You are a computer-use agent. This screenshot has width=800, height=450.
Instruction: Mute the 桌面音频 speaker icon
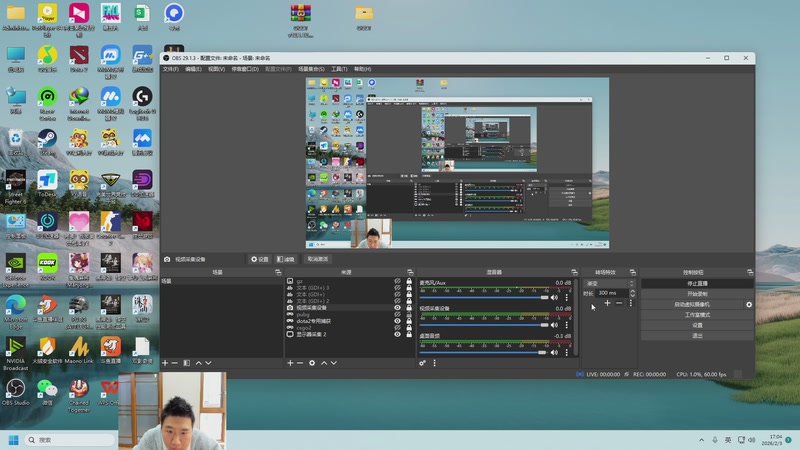coord(555,353)
